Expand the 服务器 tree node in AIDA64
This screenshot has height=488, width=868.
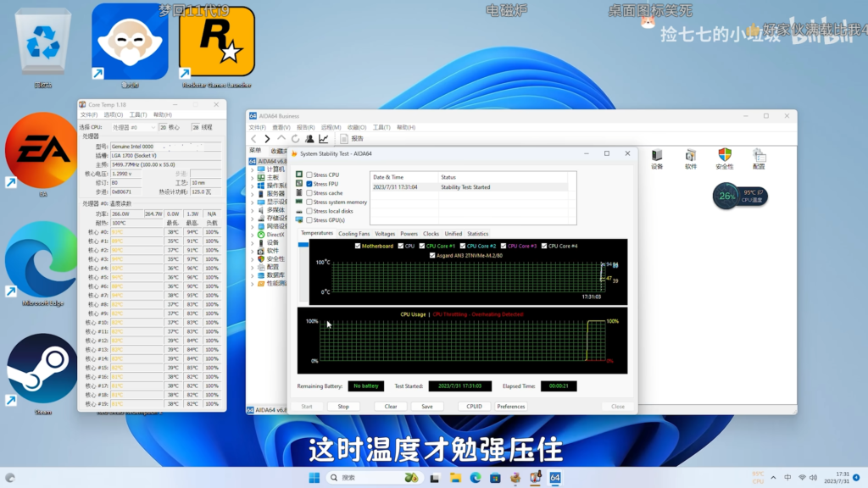coord(253,194)
